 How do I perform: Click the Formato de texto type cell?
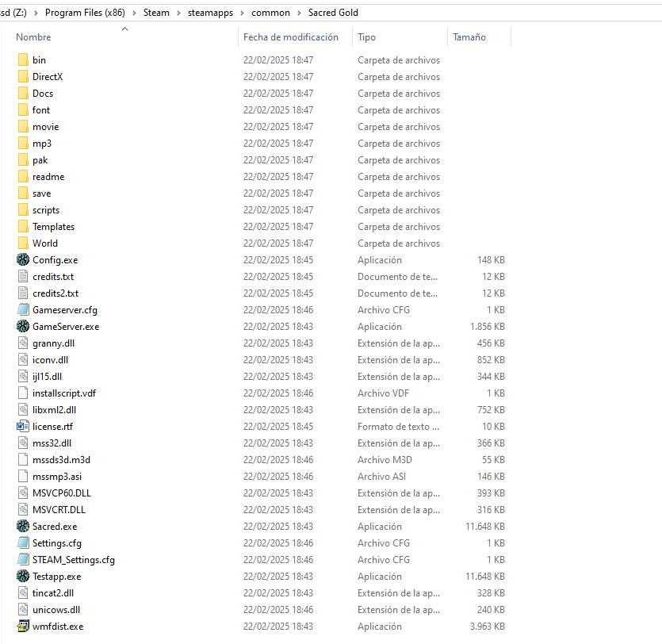click(x=398, y=427)
